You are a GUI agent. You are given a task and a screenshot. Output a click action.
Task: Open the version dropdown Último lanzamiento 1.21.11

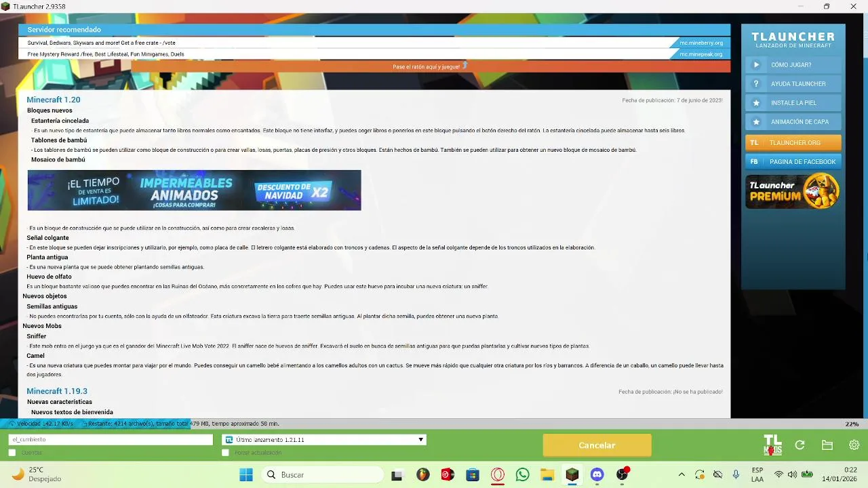[324, 440]
